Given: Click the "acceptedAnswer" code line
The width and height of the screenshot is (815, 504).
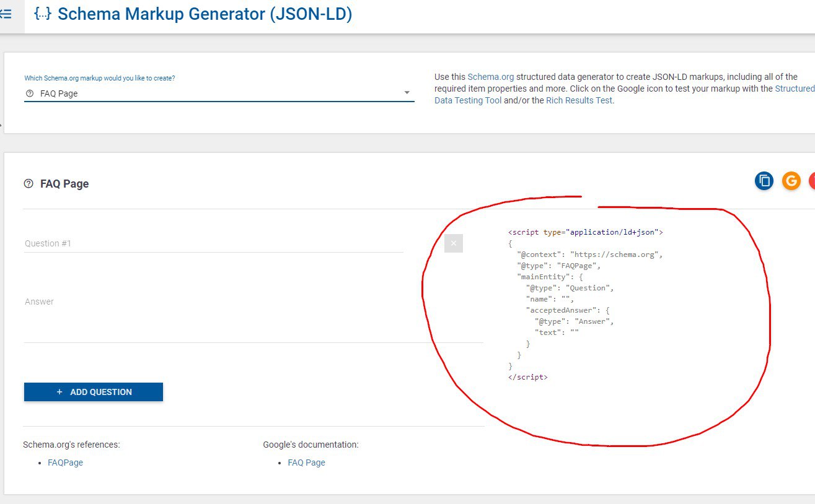Looking at the screenshot, I should (568, 310).
